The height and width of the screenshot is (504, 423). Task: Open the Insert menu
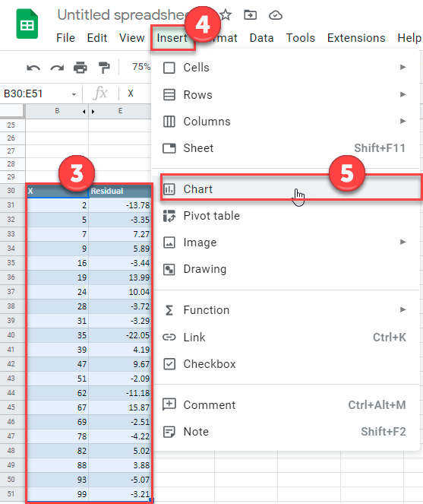pos(172,38)
